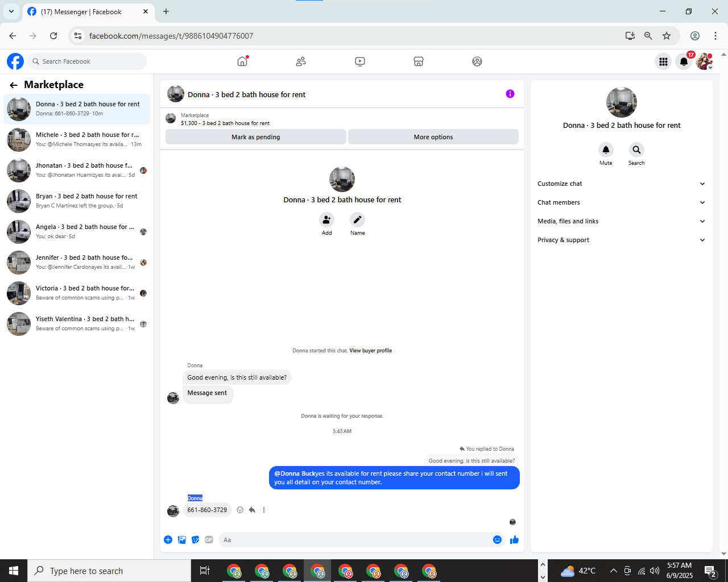This screenshot has width=728, height=582.
Task: Open Victoria's conversation in the list
Action: pos(77,293)
